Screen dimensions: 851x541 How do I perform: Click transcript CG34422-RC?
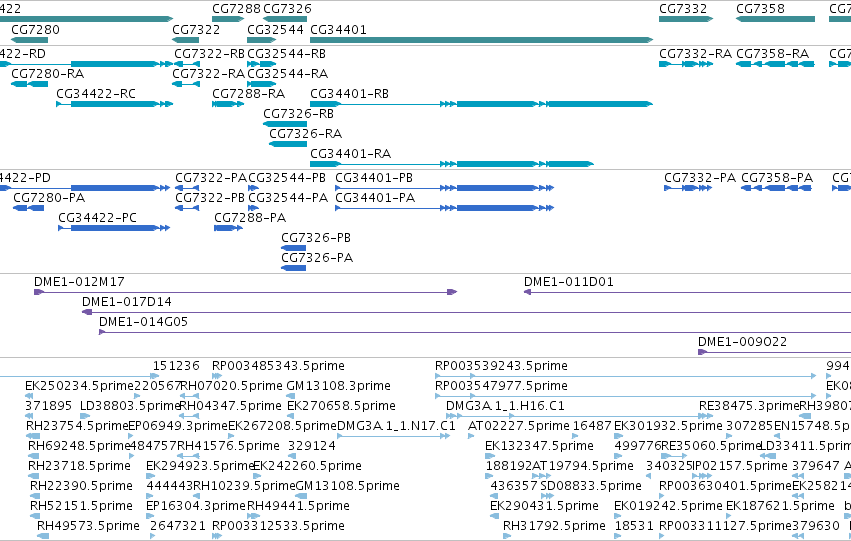coord(115,104)
